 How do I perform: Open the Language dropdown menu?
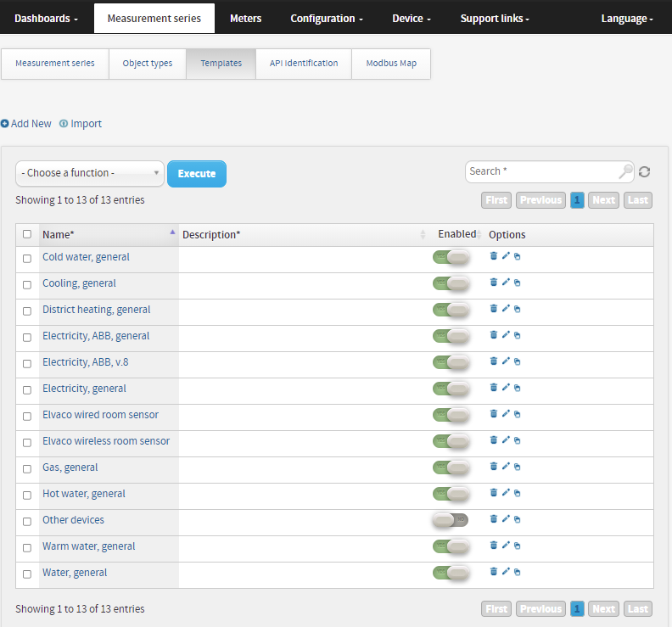coord(626,19)
